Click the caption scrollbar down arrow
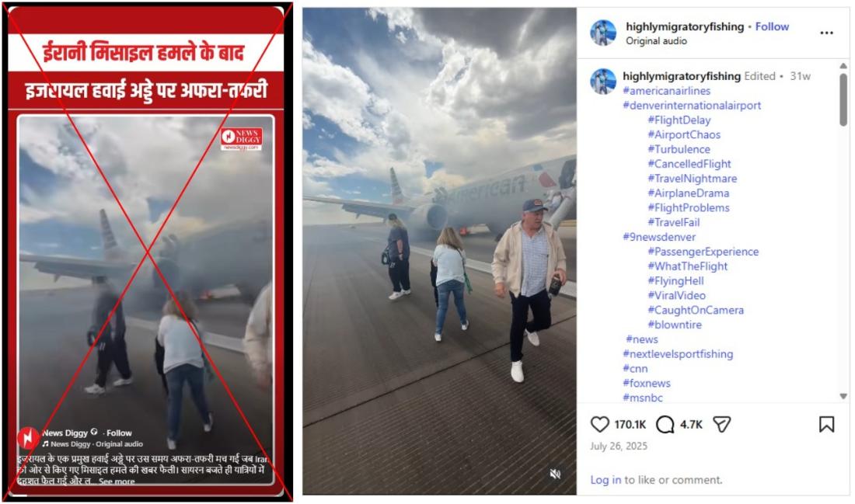 (x=843, y=396)
